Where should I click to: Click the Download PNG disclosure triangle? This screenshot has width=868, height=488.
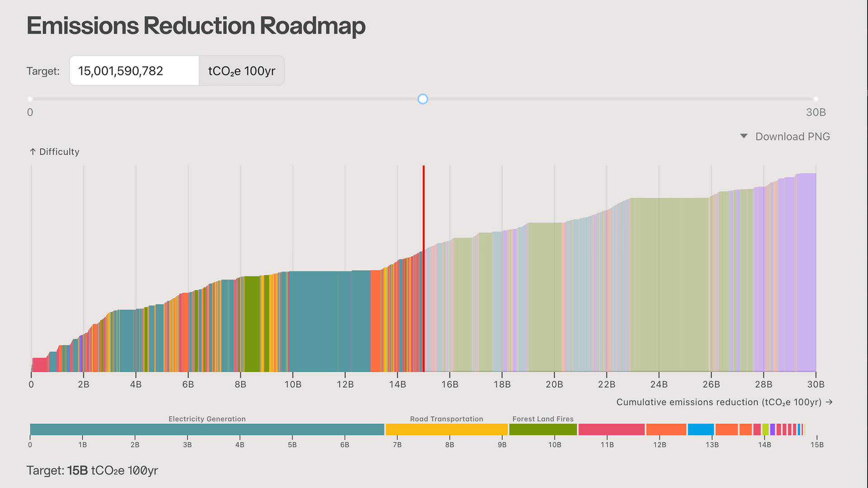pyautogui.click(x=744, y=136)
